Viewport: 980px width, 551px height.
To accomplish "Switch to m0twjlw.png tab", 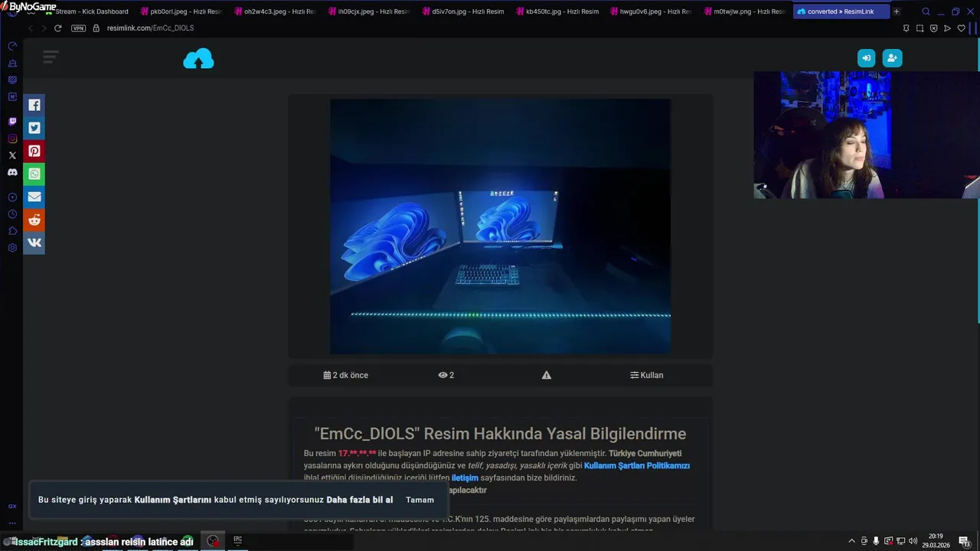I will pyautogui.click(x=744, y=11).
